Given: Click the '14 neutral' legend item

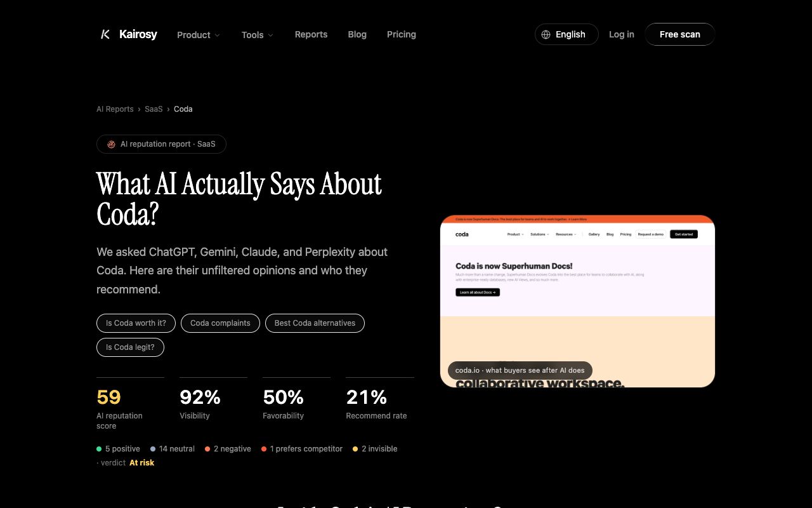Looking at the screenshot, I should [x=173, y=449].
